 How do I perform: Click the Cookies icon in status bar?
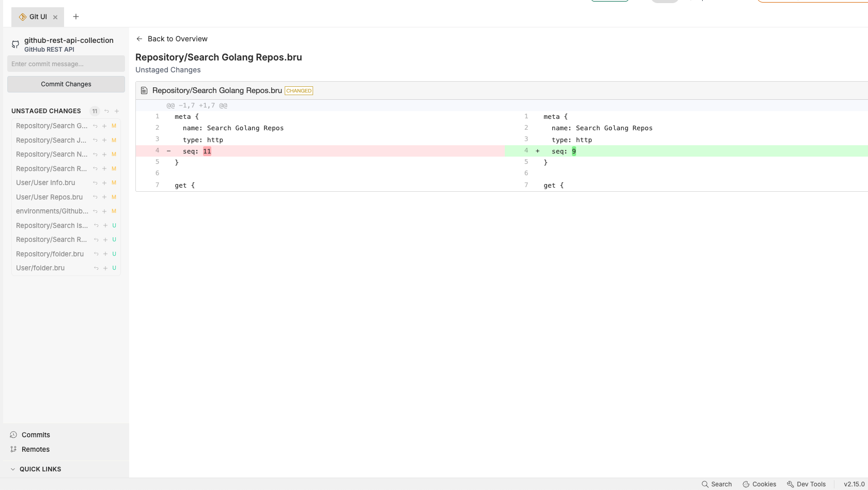coord(746,484)
